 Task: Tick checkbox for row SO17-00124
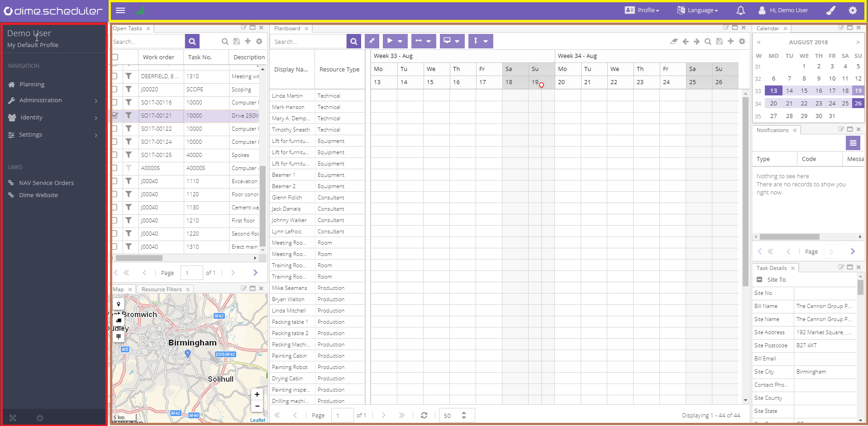(114, 142)
